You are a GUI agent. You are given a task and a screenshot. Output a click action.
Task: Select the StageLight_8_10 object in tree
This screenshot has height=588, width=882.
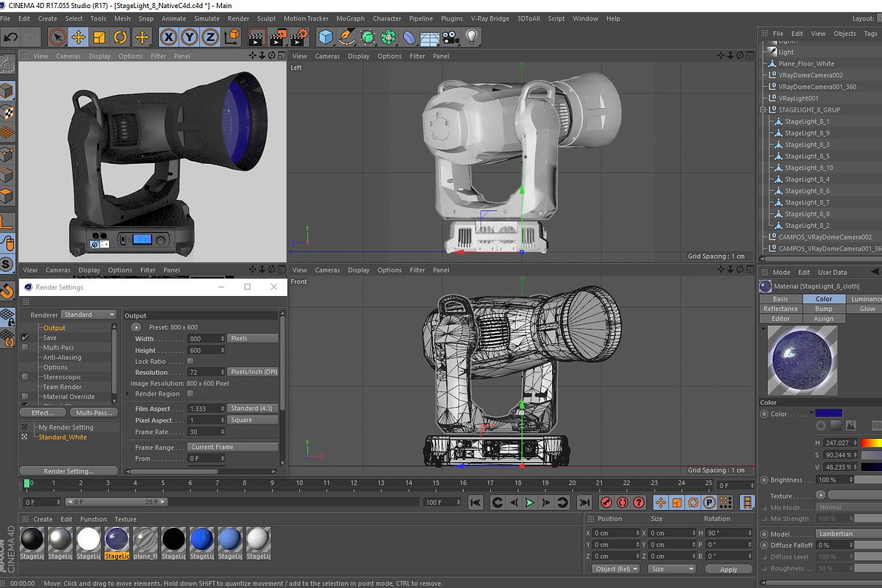[808, 168]
